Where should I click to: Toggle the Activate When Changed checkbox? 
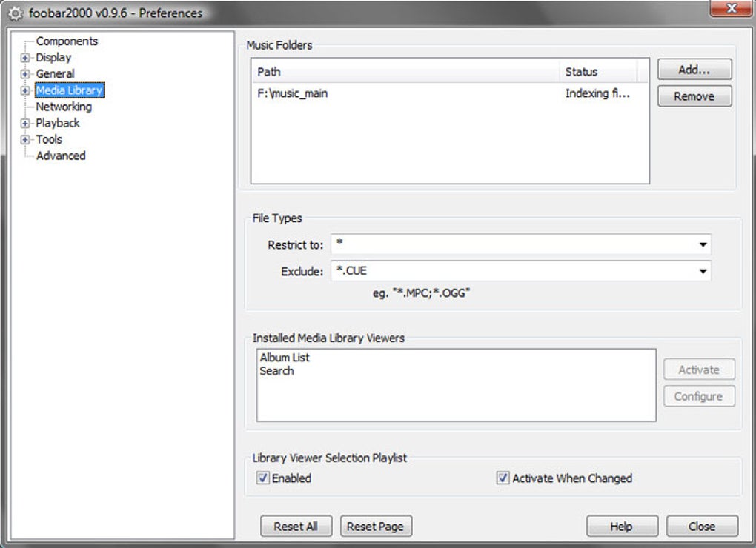click(x=503, y=478)
